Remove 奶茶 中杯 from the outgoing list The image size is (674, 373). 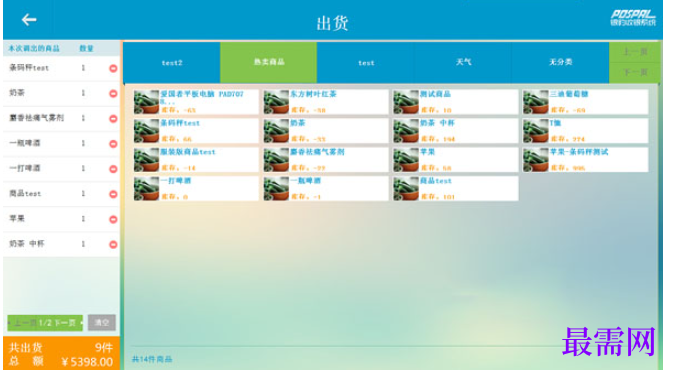coord(113,245)
